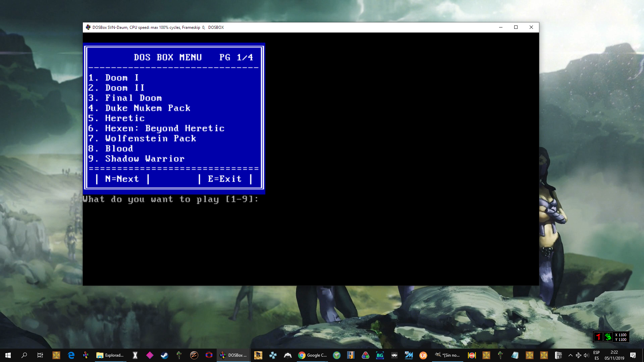Open the volume control in tray

(586, 355)
